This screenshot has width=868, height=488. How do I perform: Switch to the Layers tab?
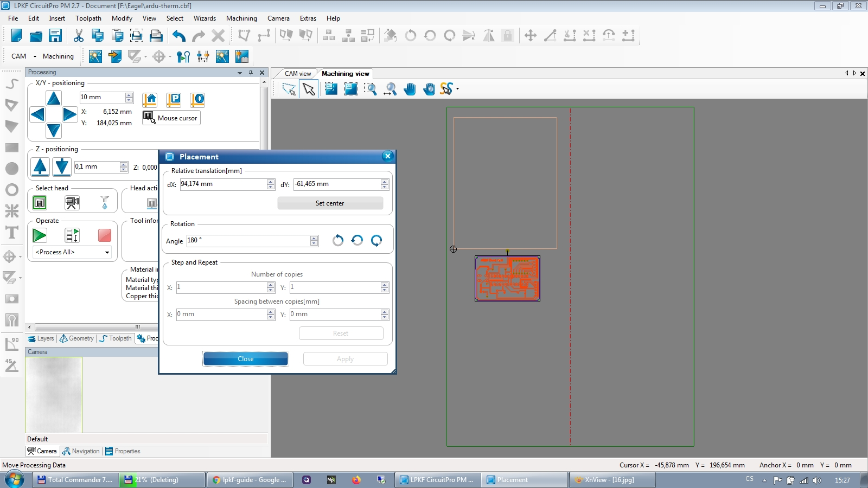pyautogui.click(x=41, y=338)
